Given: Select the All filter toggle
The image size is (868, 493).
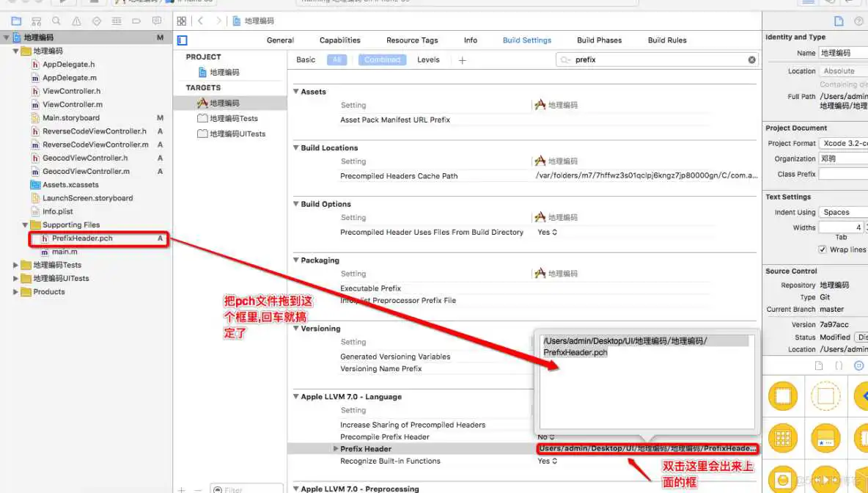Looking at the screenshot, I should coord(336,60).
